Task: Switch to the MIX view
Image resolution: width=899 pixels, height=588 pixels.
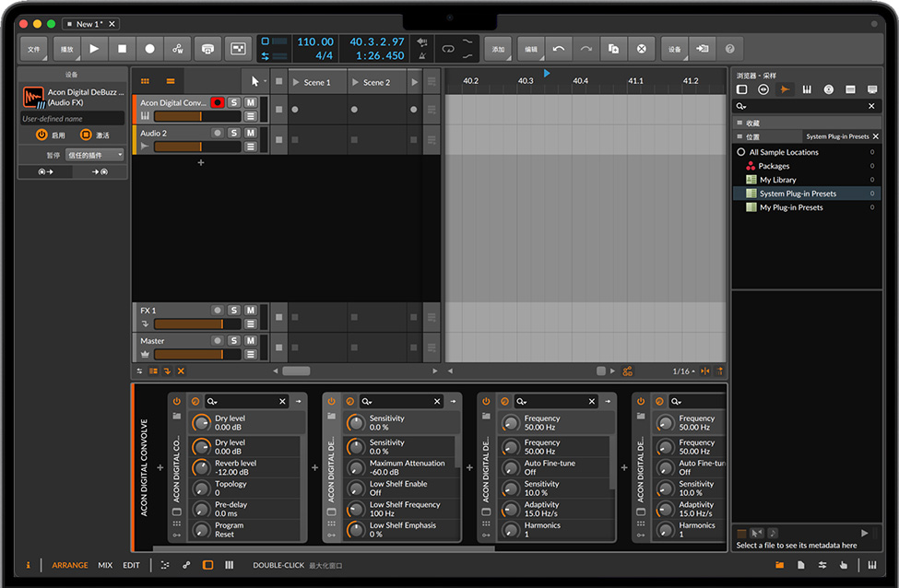Action: [x=105, y=565]
